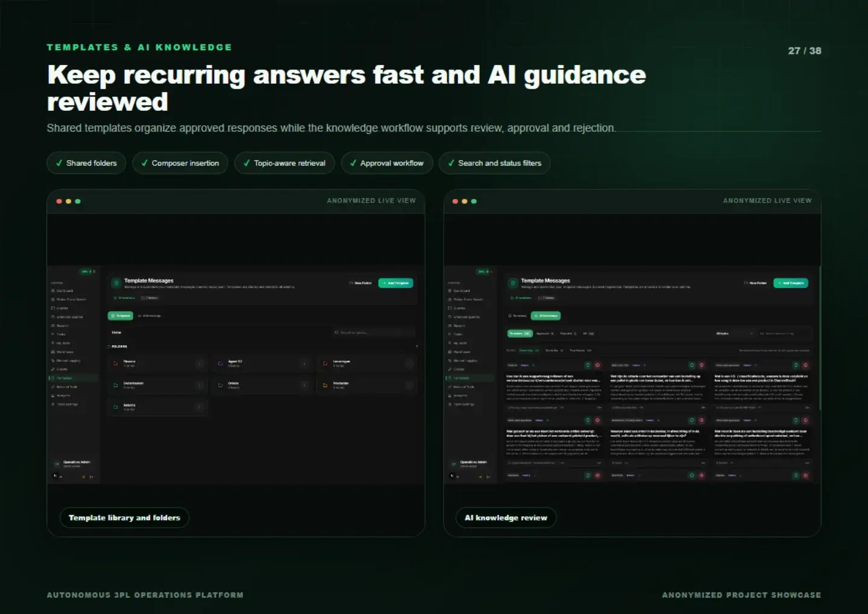The width and height of the screenshot is (868, 614).
Task: Focus the template search field in the left view
Action: click(x=374, y=333)
